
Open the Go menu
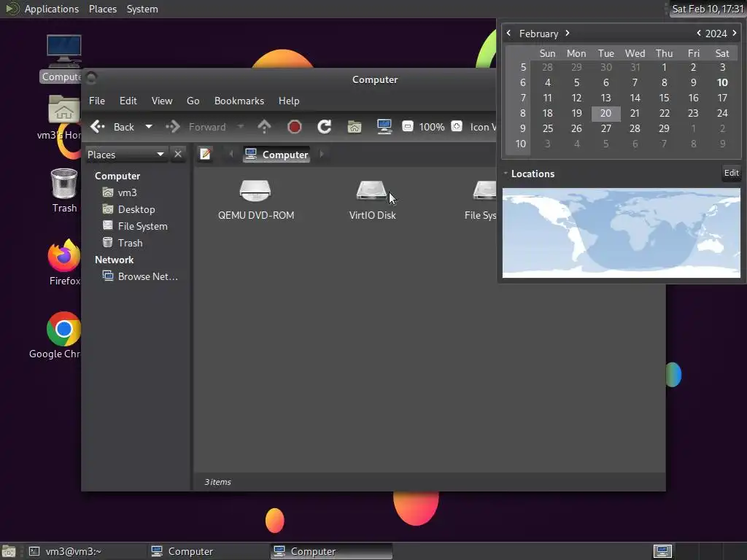point(193,101)
